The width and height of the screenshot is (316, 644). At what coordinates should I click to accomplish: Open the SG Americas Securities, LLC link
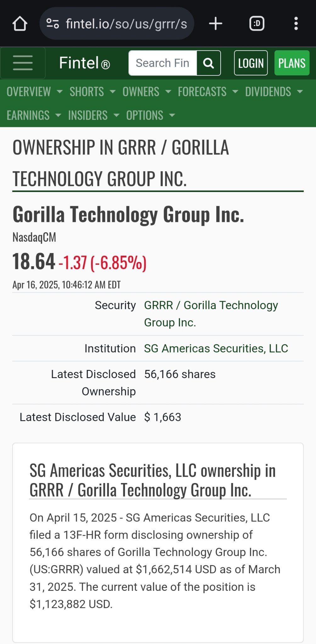pyautogui.click(x=216, y=349)
